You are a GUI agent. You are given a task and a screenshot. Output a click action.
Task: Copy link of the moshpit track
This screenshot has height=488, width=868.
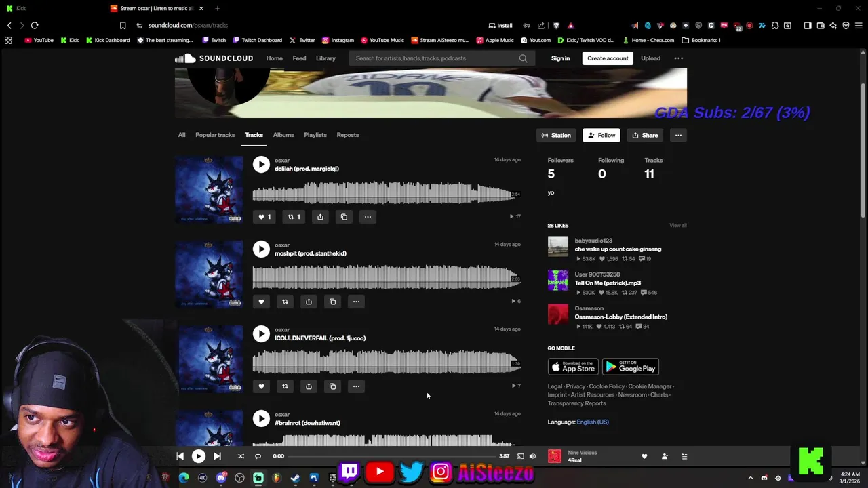point(332,302)
